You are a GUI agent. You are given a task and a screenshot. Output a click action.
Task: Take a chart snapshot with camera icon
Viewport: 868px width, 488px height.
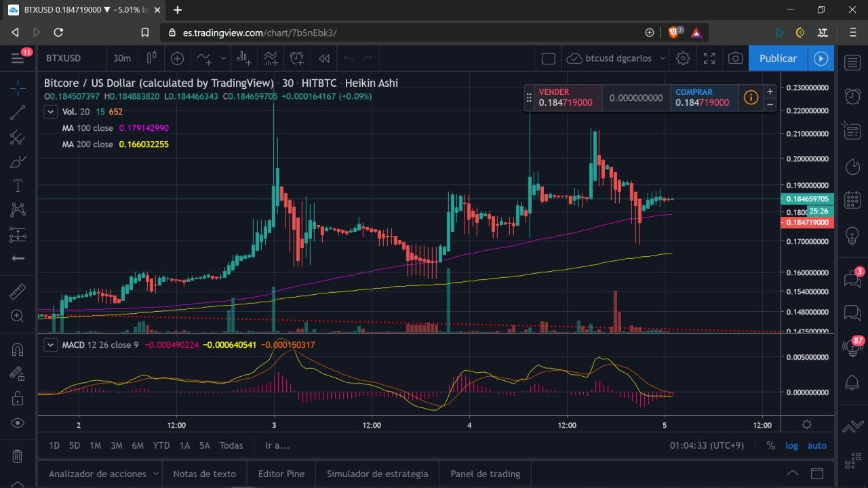click(x=735, y=58)
